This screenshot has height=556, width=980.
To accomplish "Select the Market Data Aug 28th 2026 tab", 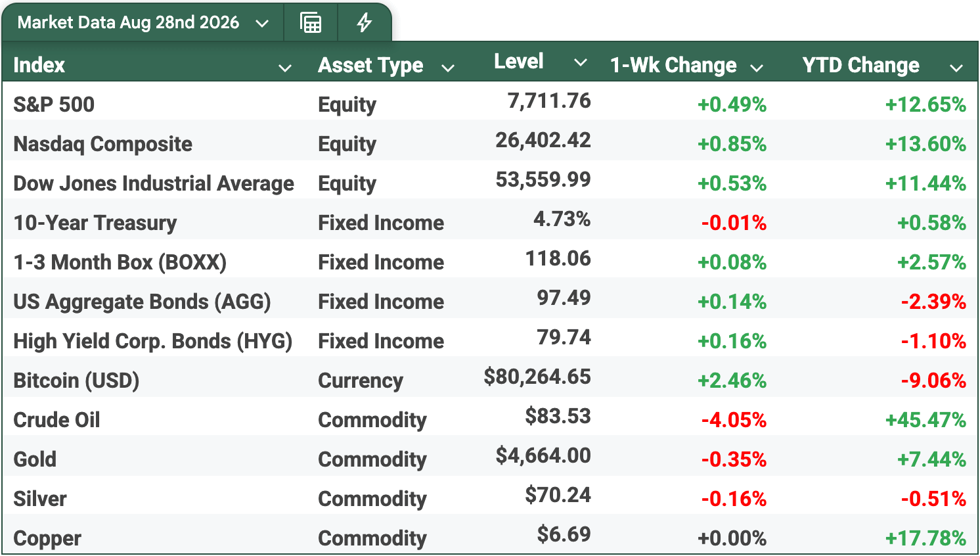I will 128,23.
